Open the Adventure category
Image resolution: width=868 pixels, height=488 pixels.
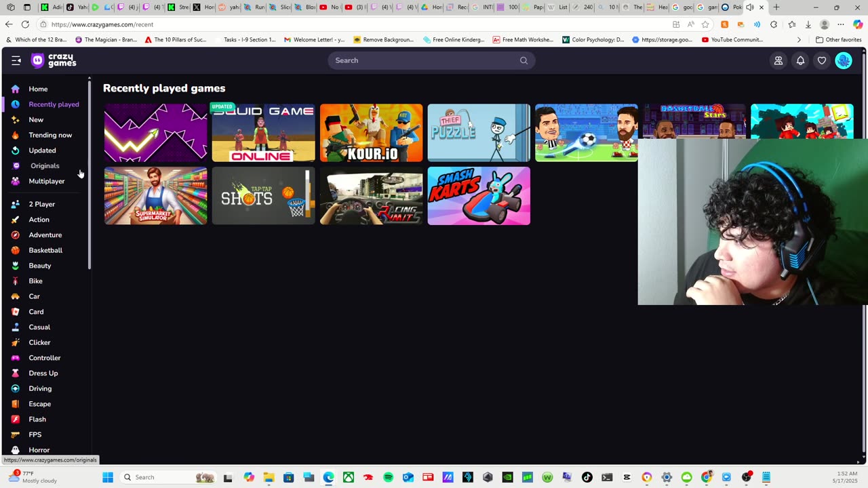click(x=45, y=235)
